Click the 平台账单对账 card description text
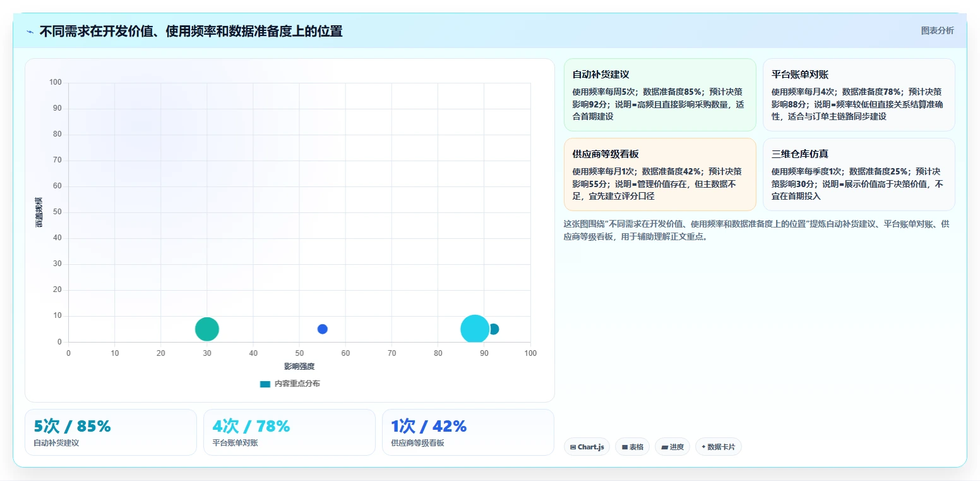The width and height of the screenshot is (980, 481). pyautogui.click(x=857, y=104)
